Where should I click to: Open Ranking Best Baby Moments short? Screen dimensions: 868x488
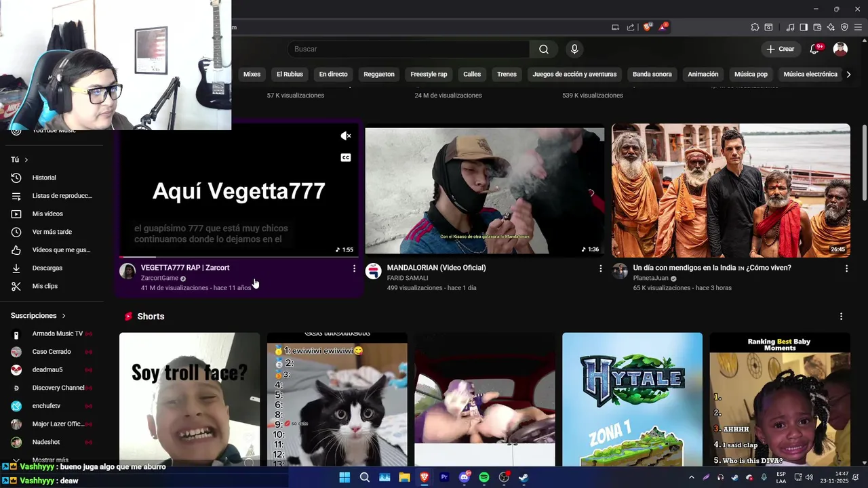pos(780,399)
